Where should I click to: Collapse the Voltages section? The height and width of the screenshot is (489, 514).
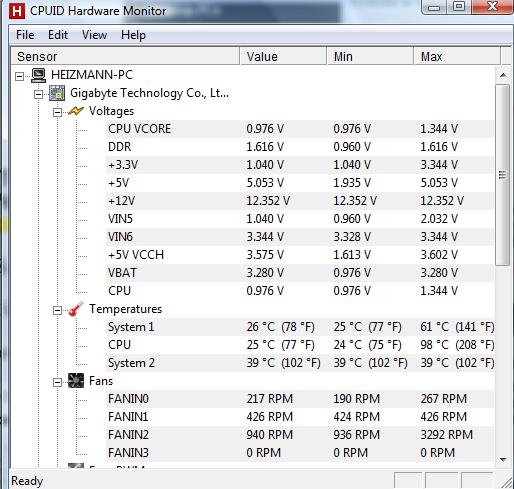(x=57, y=112)
